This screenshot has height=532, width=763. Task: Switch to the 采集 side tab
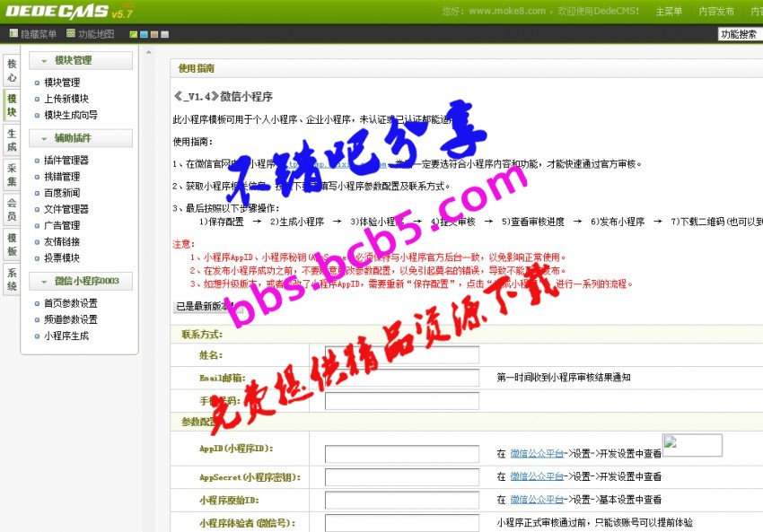[12, 175]
